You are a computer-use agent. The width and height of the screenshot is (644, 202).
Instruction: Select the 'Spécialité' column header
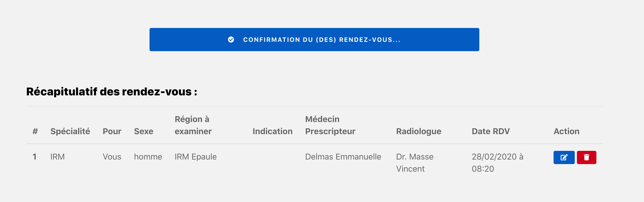click(70, 131)
